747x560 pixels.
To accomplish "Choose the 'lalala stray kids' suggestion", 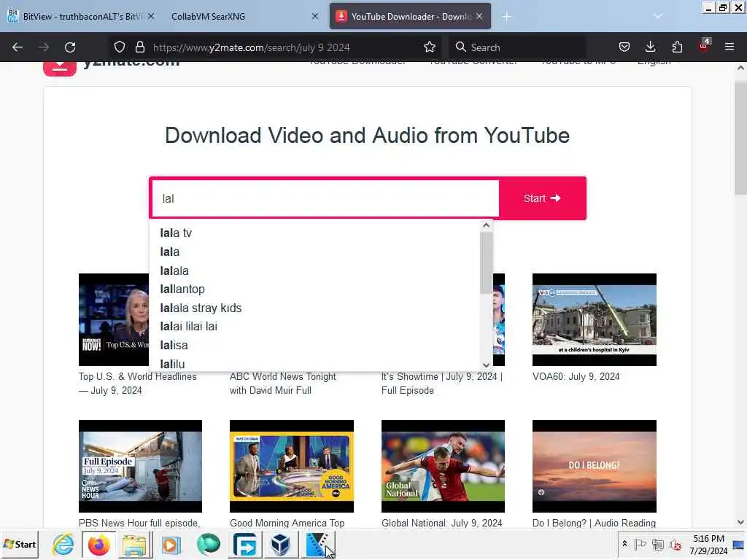I will [x=314, y=308].
